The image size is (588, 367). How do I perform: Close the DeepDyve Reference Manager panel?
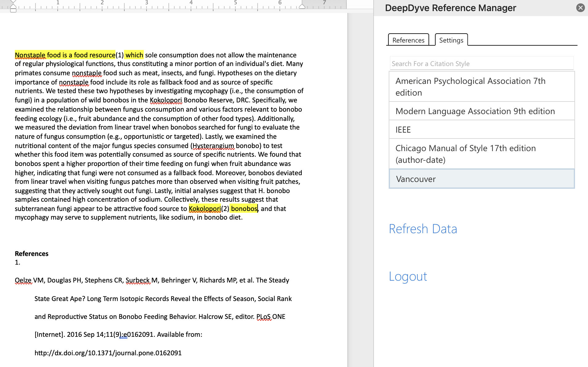pyautogui.click(x=580, y=8)
